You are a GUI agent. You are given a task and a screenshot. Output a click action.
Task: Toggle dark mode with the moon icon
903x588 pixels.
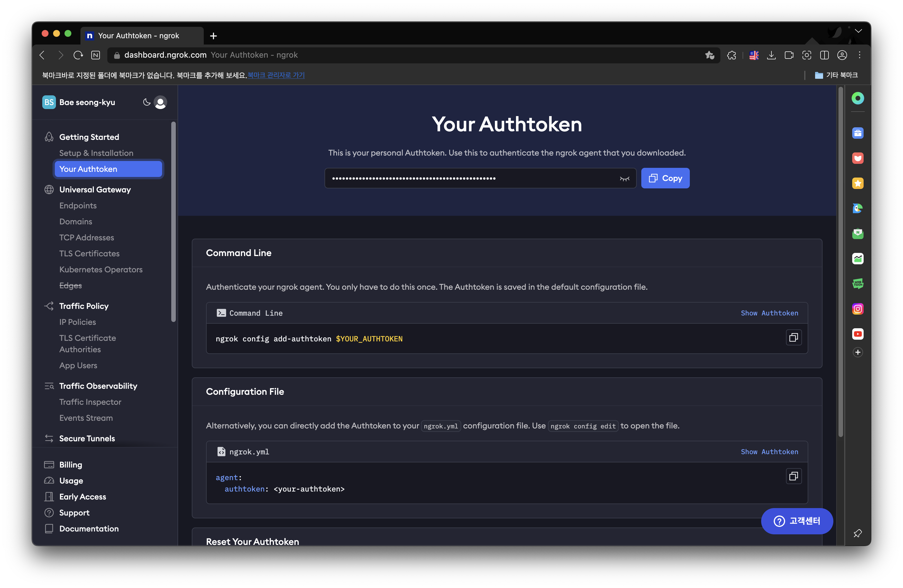click(x=146, y=102)
